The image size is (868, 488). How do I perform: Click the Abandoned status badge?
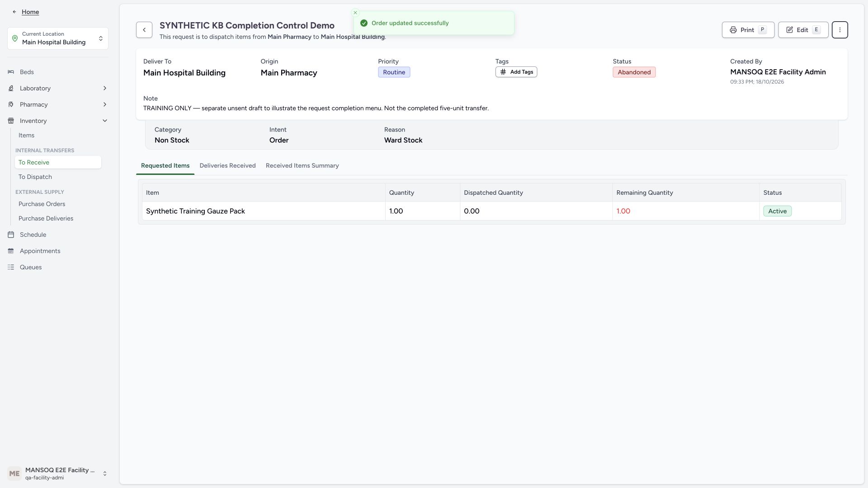pos(634,72)
